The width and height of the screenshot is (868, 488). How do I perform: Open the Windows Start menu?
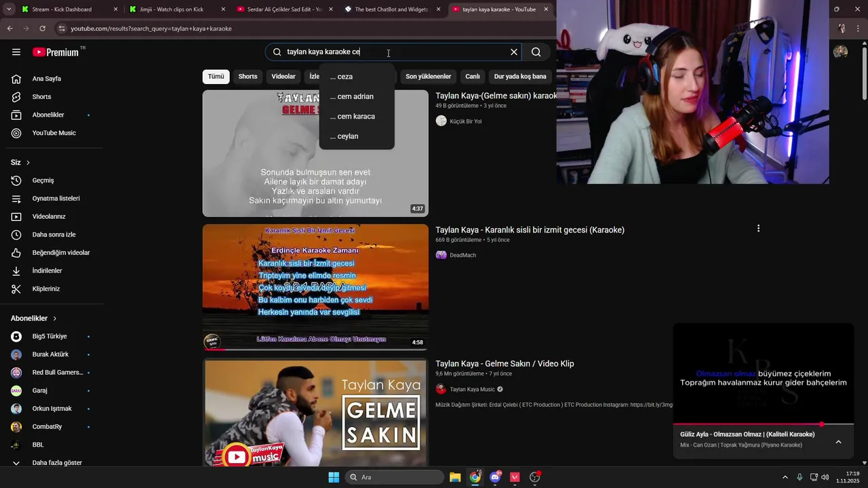(x=334, y=477)
